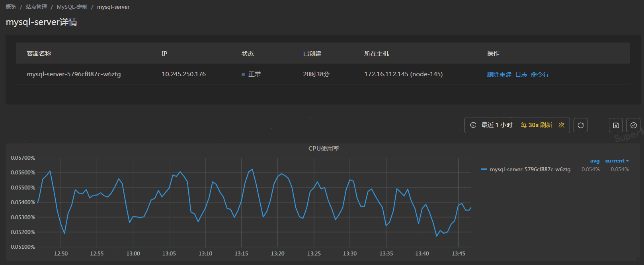Click the status dot beside 正常
This screenshot has height=265, width=644.
coord(243,75)
